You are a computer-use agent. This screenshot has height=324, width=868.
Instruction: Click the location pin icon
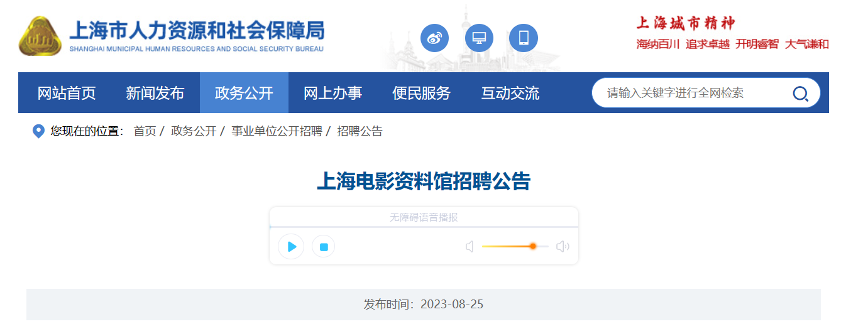[x=38, y=131]
